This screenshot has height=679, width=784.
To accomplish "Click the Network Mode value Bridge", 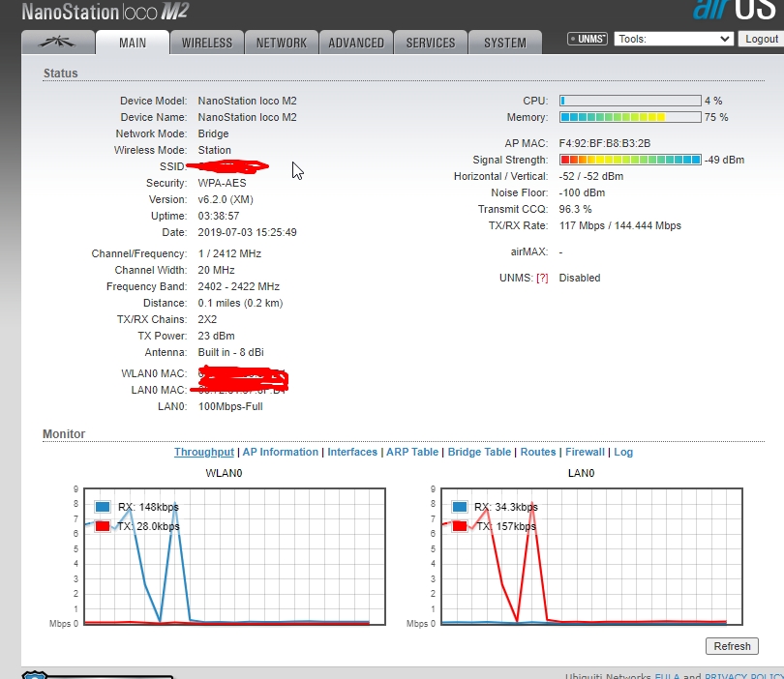I will click(x=214, y=133).
